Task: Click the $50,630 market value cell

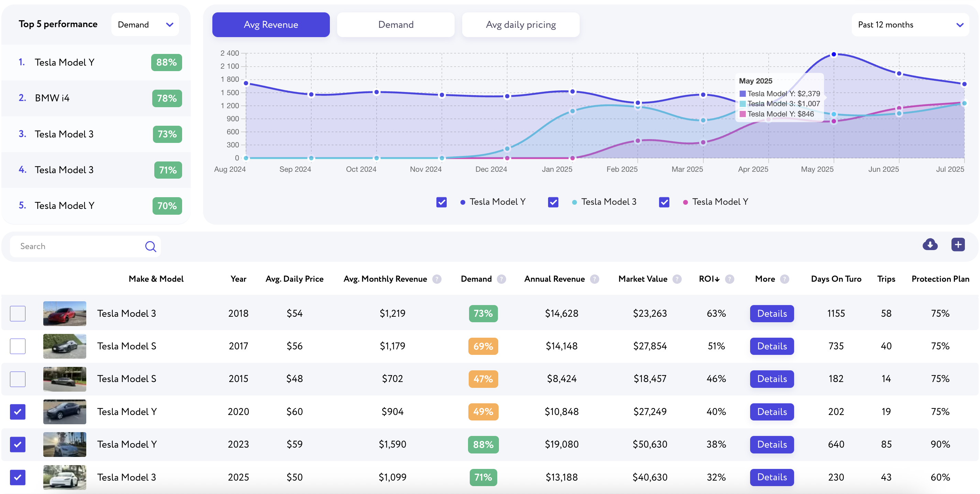Action: (x=650, y=445)
